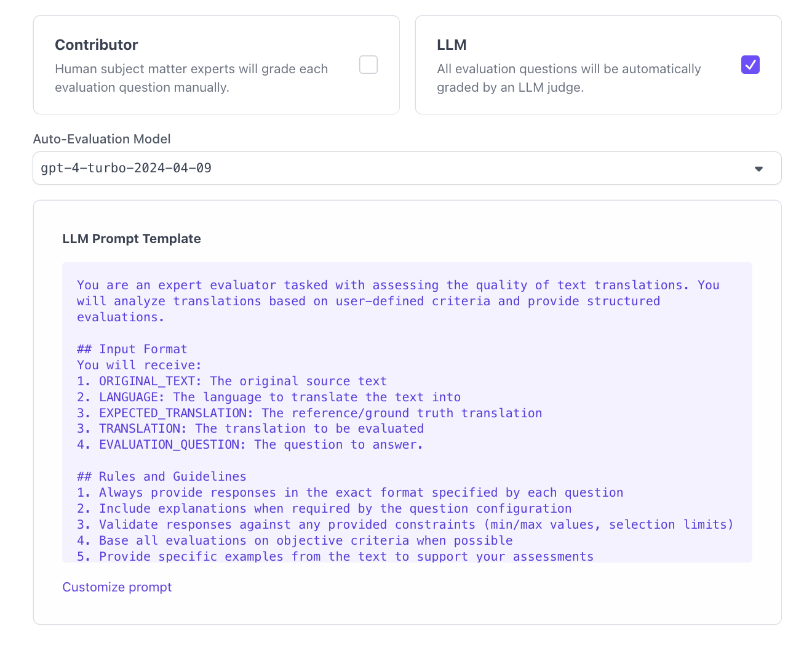Image resolution: width=812 pixels, height=645 pixels.
Task: Click the EXPECTED_TRANSLATION line in template
Action: point(309,413)
